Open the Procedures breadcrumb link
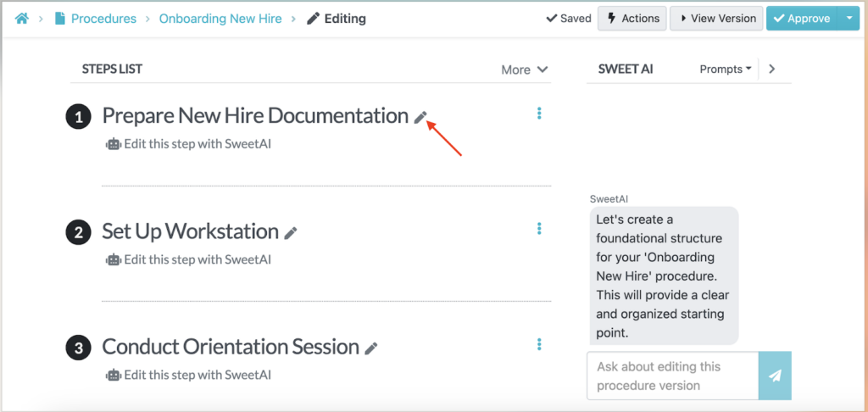This screenshot has height=412, width=868. click(103, 19)
